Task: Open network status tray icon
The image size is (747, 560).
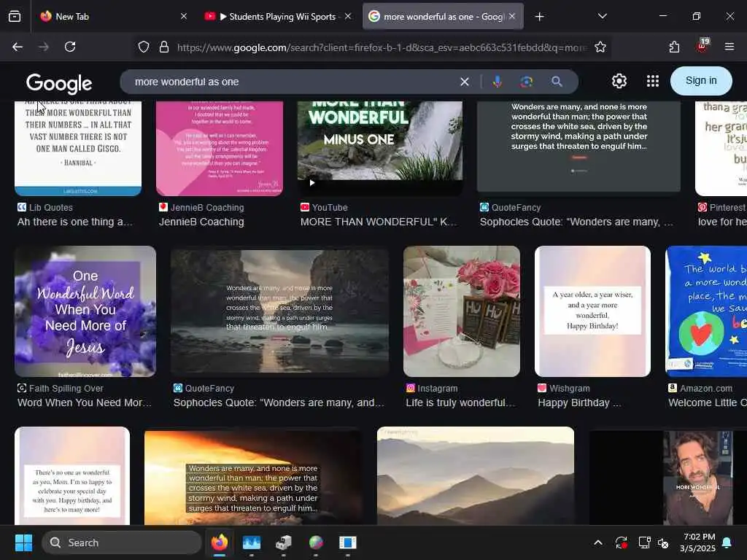Action: (644, 542)
